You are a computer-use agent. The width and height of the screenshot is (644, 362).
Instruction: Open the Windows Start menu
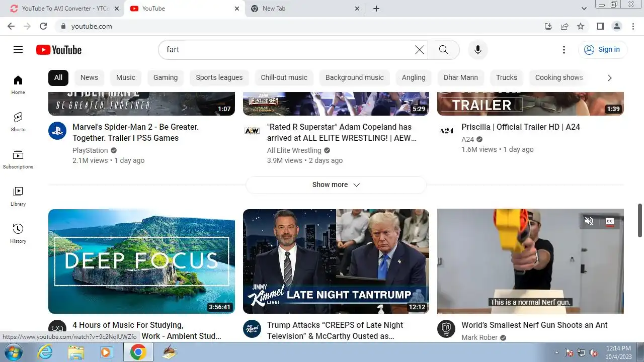pyautogui.click(x=14, y=352)
